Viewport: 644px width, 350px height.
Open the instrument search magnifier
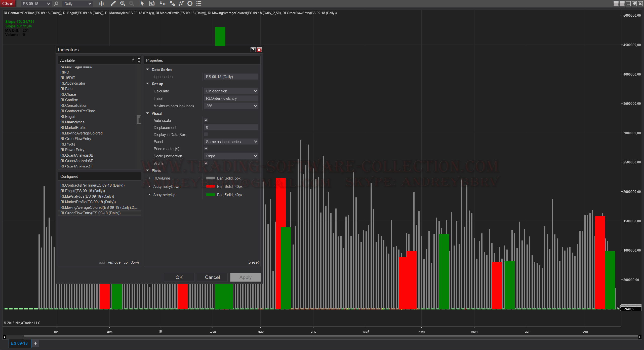coord(56,4)
